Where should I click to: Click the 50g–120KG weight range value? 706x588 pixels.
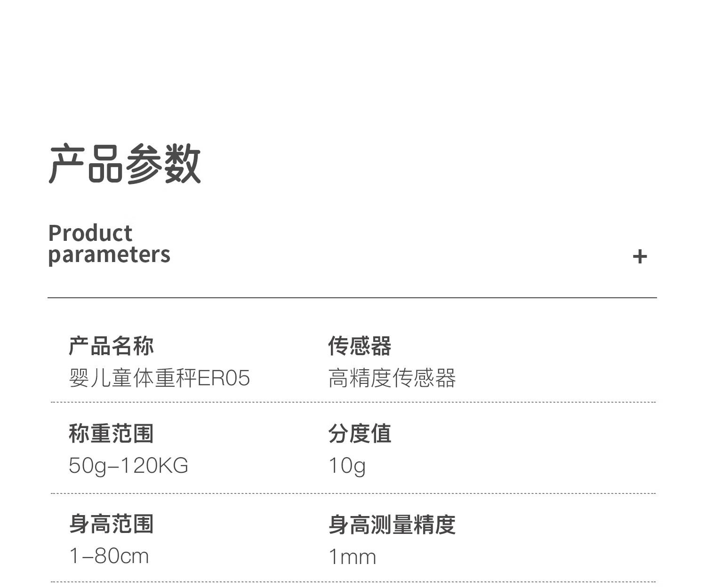[128, 466]
